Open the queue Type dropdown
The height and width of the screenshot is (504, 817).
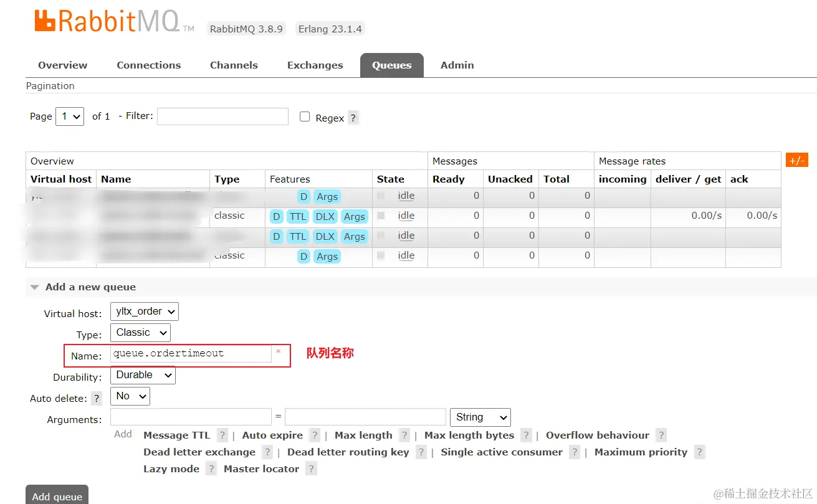[x=140, y=333]
